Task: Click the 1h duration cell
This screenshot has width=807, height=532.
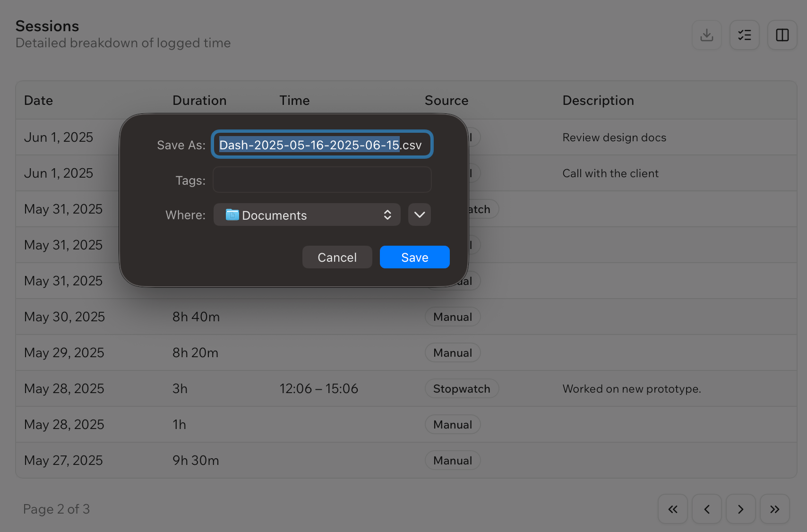Action: click(179, 425)
